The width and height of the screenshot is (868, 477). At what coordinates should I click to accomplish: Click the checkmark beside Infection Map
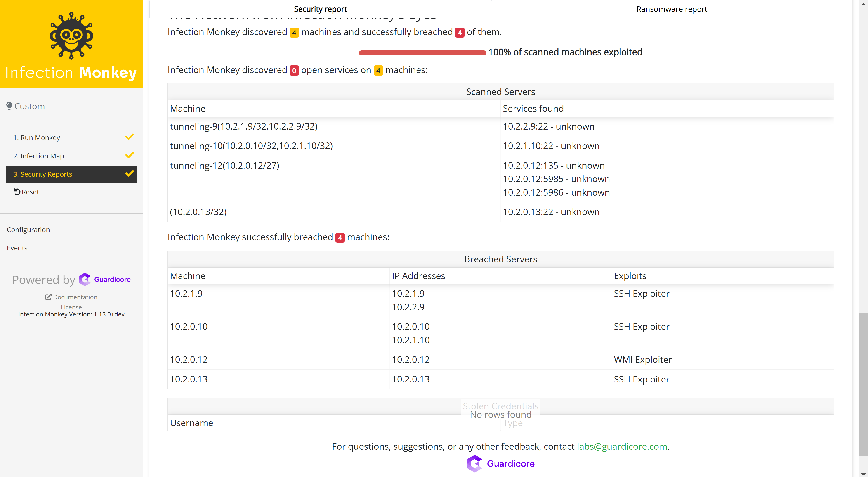[x=129, y=155]
